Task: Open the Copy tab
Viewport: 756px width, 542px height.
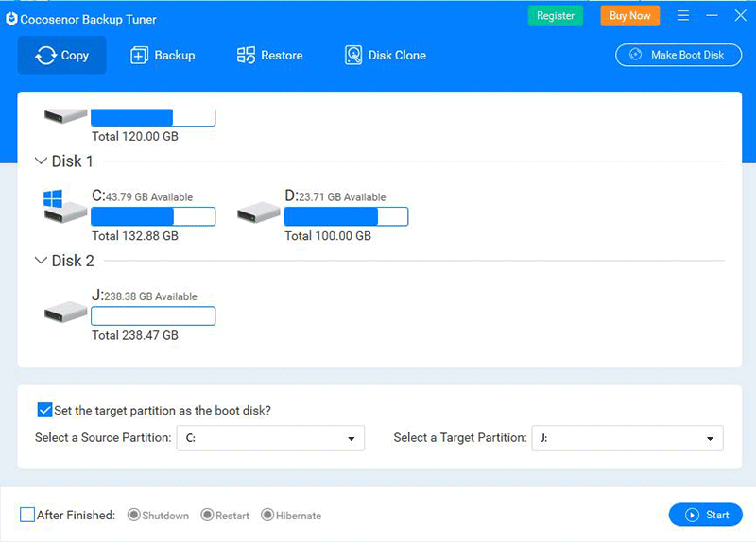Action: click(x=61, y=56)
